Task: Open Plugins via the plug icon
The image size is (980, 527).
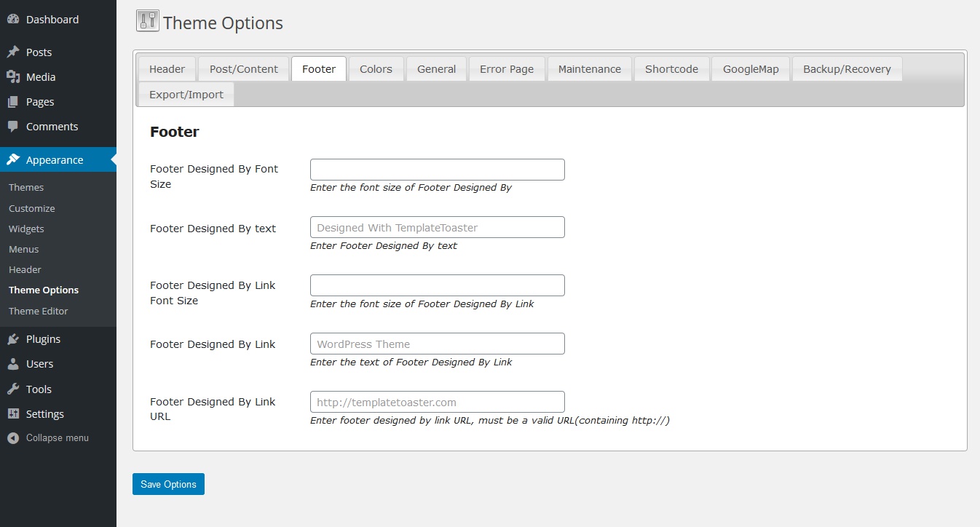Action: [12, 338]
